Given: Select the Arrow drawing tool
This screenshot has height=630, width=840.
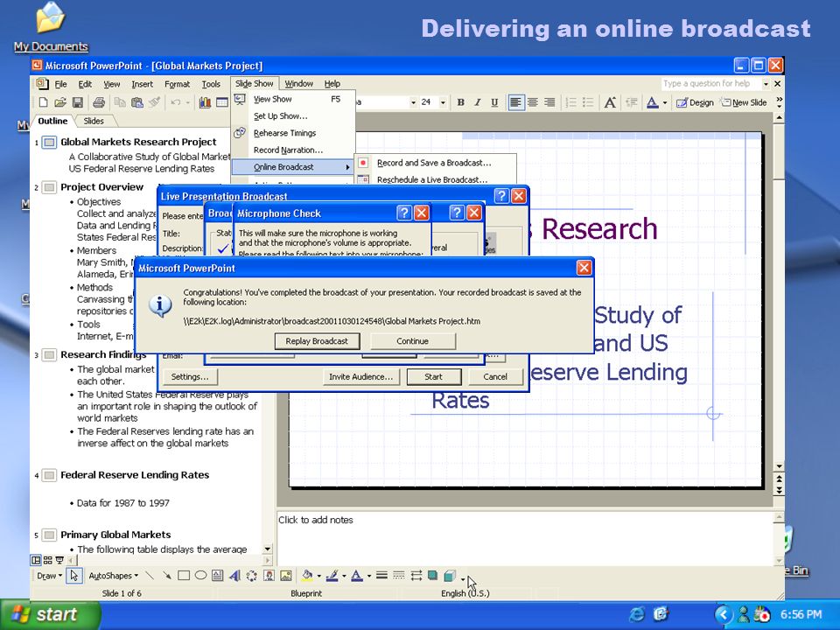Looking at the screenshot, I should point(166,576).
